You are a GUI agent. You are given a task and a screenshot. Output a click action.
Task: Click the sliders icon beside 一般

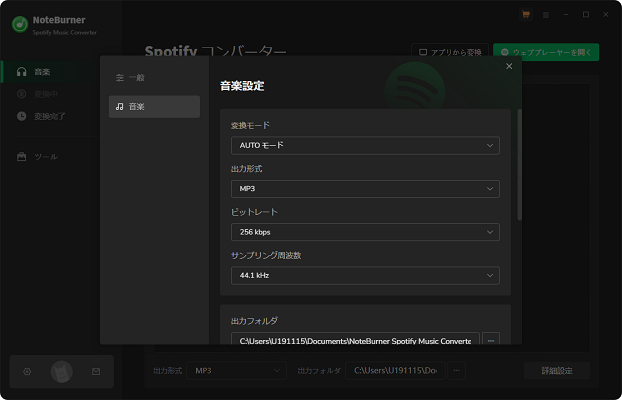click(x=120, y=78)
